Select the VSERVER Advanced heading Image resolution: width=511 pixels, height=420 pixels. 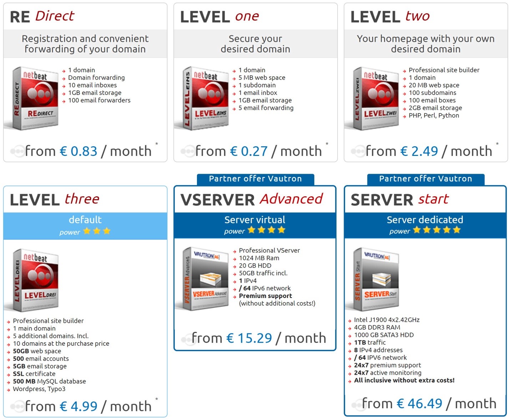point(252,199)
